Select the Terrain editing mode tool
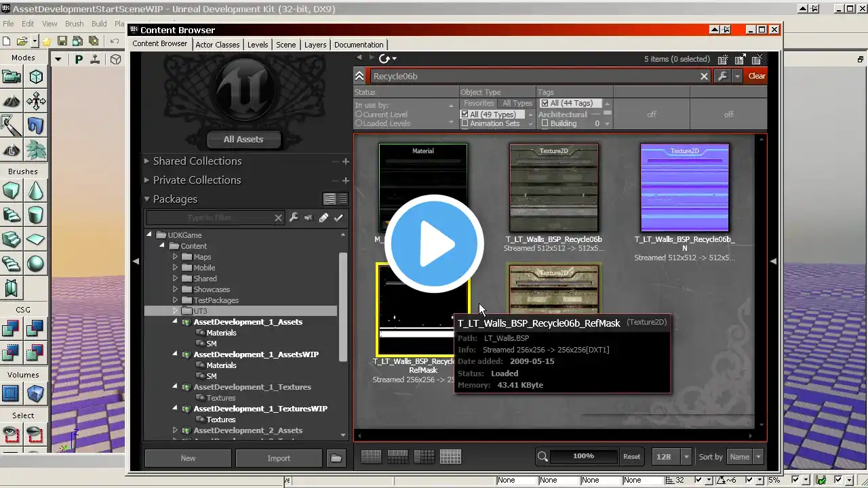The width and height of the screenshot is (868, 488). [x=11, y=102]
